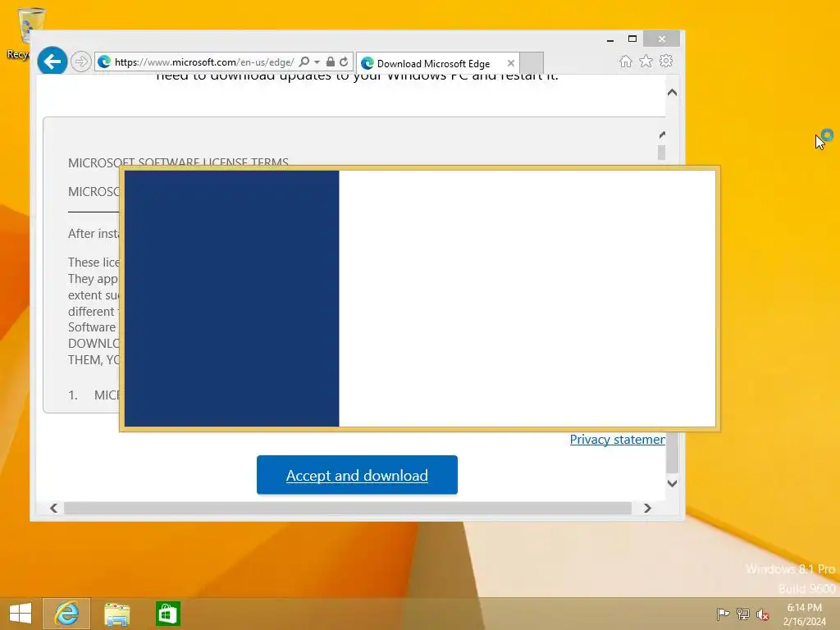Open the Tools gear icon
This screenshot has height=630, width=840.
666,61
